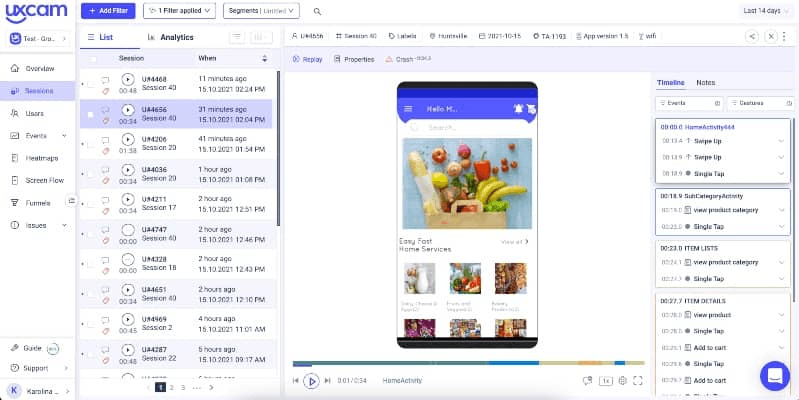
Task: Open the Gestures timeline filter
Action: click(761, 103)
